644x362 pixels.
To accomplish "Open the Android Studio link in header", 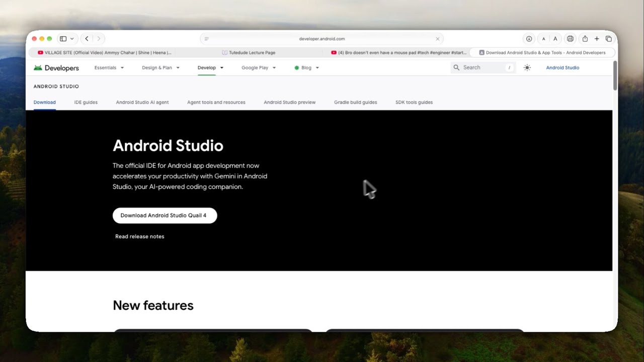I will (562, 67).
